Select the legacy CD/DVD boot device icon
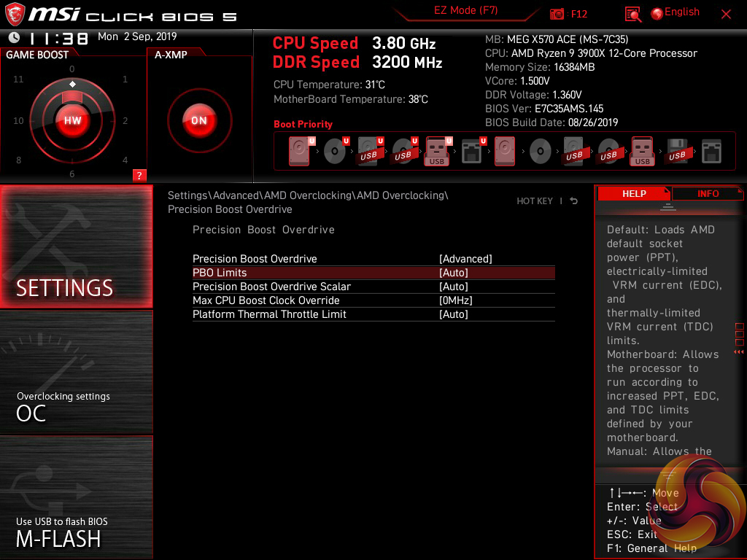Viewport: 747px width, 560px height. coord(541,152)
